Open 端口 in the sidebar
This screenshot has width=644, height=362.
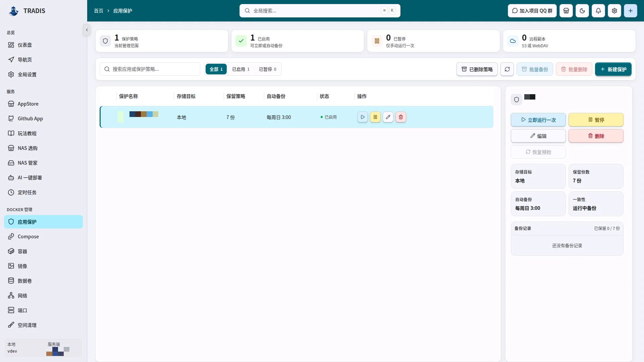click(x=44, y=310)
